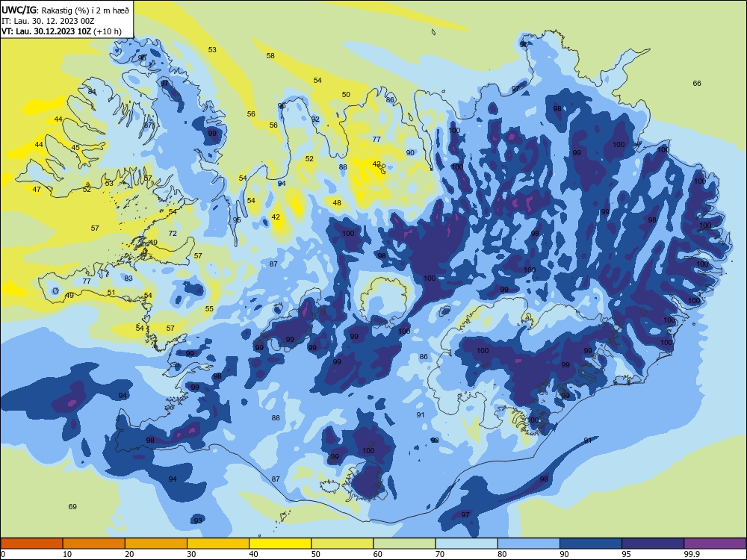Click the map value 48 in the north

(337, 203)
